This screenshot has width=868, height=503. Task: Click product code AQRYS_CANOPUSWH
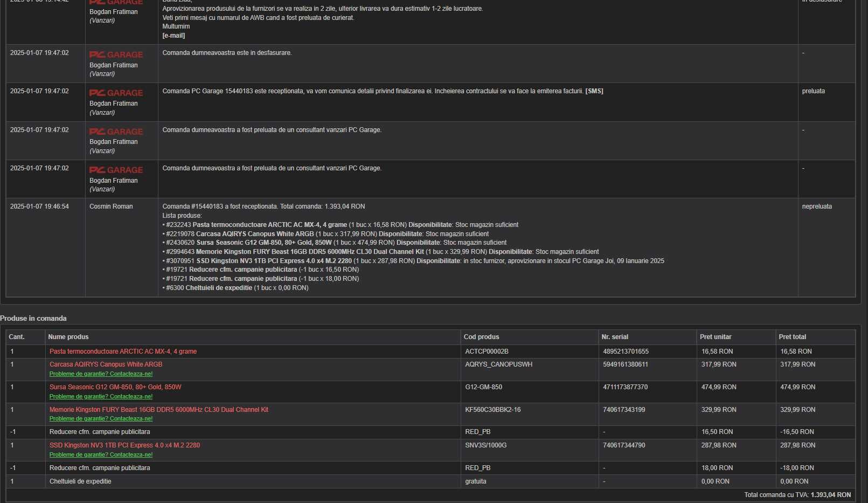pyautogui.click(x=498, y=364)
